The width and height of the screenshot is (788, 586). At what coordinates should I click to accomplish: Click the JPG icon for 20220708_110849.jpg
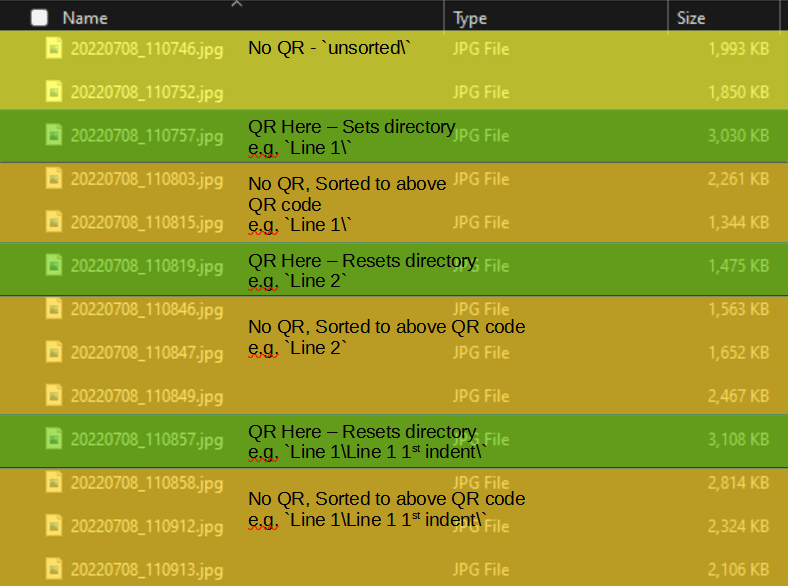[54, 396]
